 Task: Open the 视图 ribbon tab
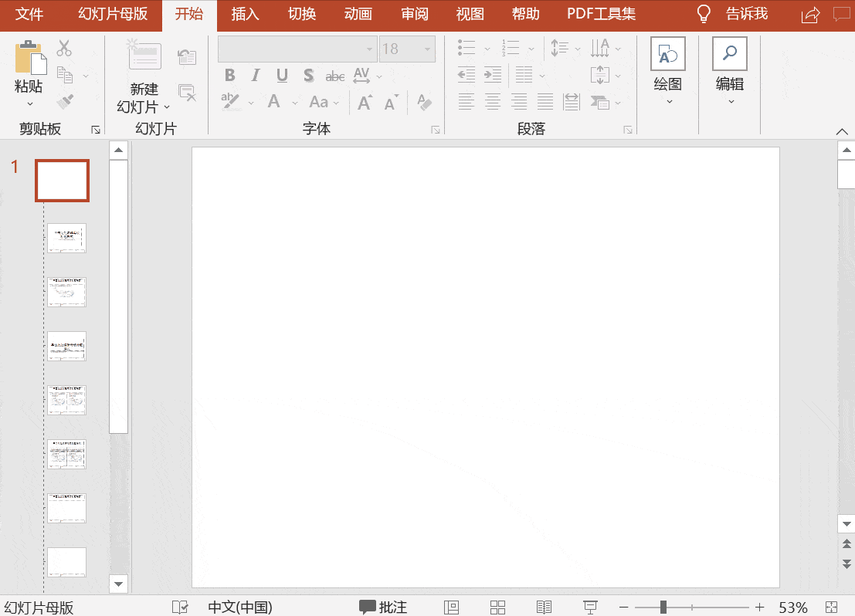pos(470,13)
